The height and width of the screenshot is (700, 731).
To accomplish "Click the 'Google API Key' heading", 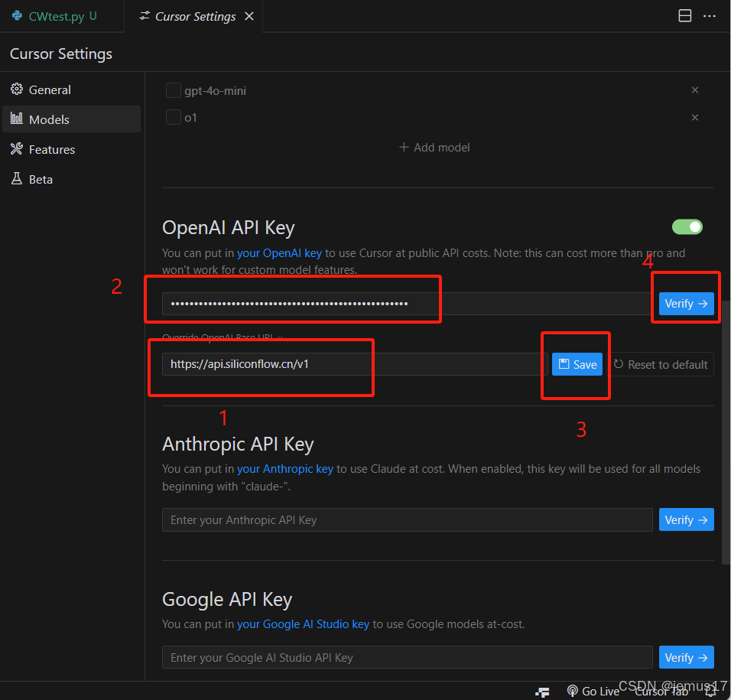I will point(227,599).
